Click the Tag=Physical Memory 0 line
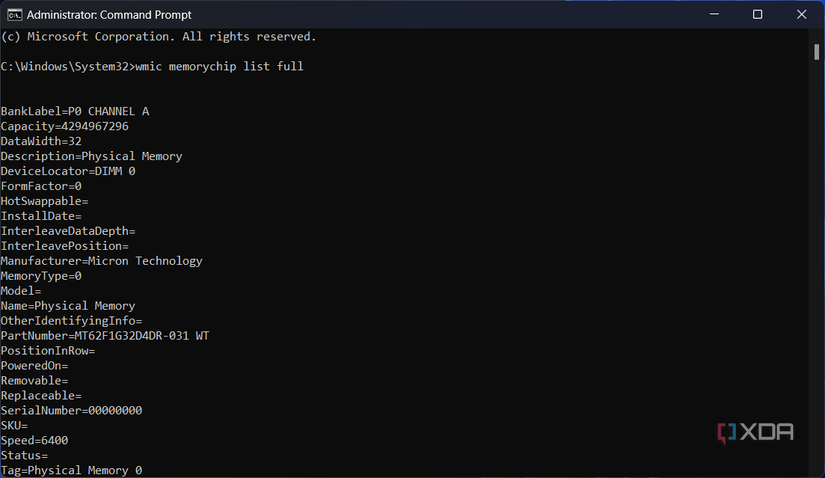 point(71,470)
